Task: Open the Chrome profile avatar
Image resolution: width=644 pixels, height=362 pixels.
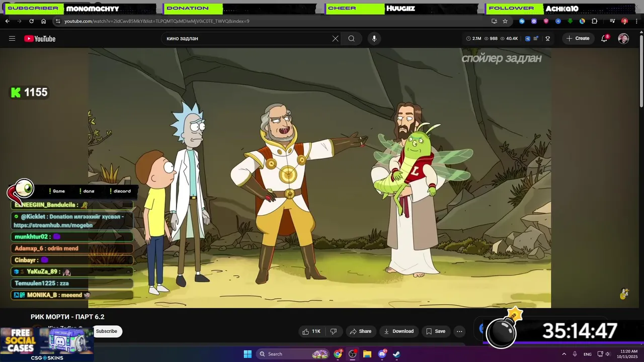Action: coord(624,21)
